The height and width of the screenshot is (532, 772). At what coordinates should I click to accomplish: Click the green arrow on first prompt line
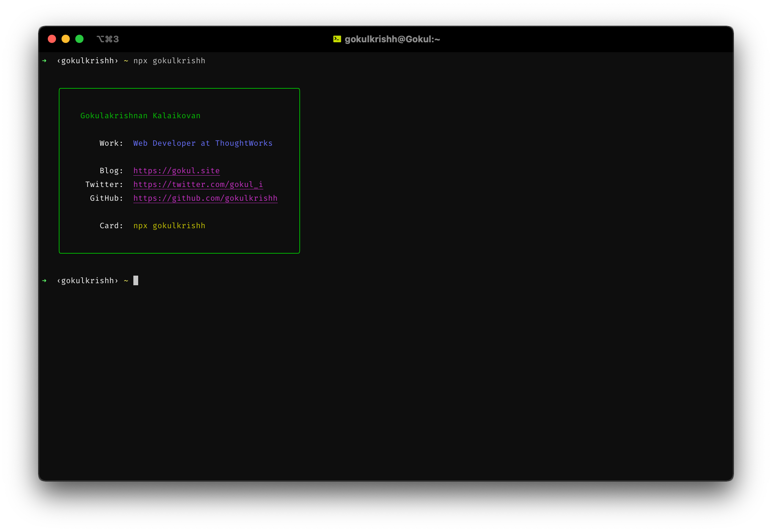[x=44, y=61]
